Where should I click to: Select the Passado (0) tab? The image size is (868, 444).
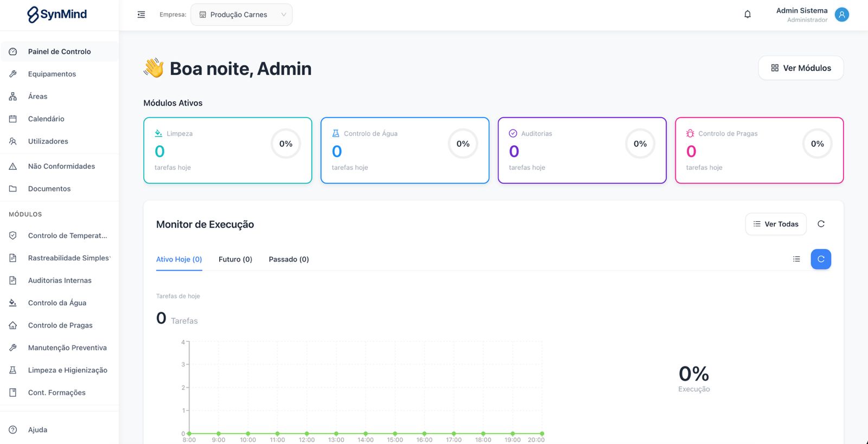coord(289,259)
